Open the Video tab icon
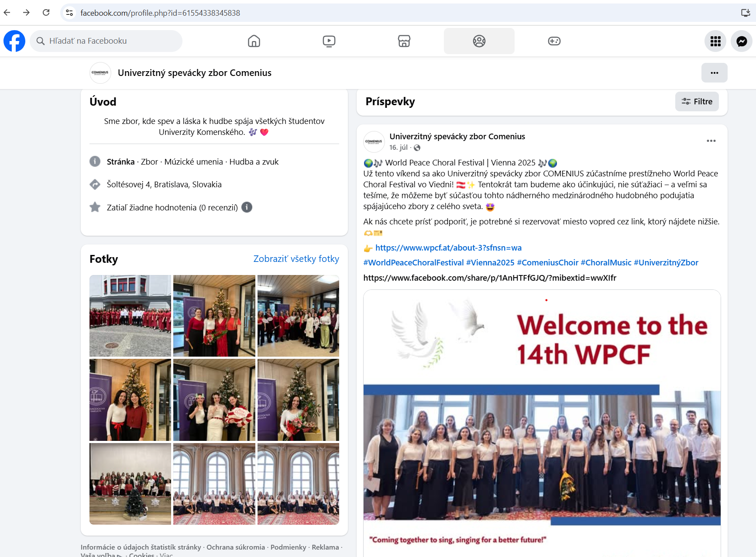The width and height of the screenshot is (756, 557). [329, 41]
